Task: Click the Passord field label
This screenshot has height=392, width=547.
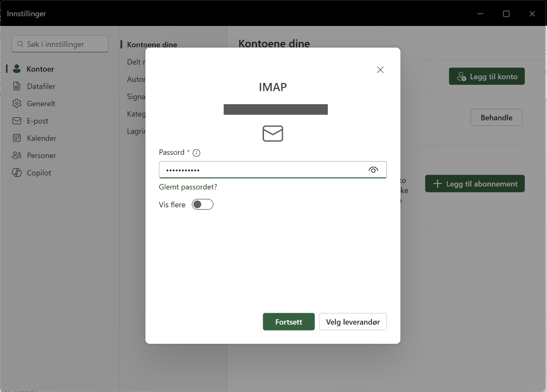Action: (172, 152)
